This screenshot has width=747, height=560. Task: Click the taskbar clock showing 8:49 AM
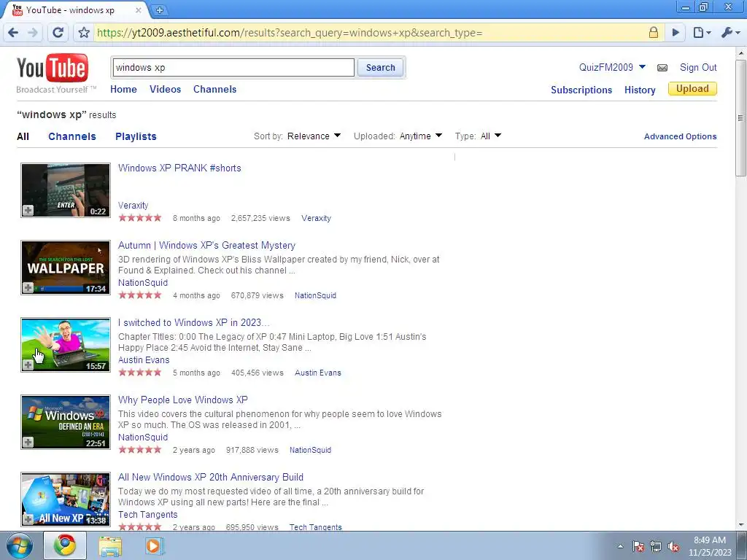pyautogui.click(x=710, y=546)
